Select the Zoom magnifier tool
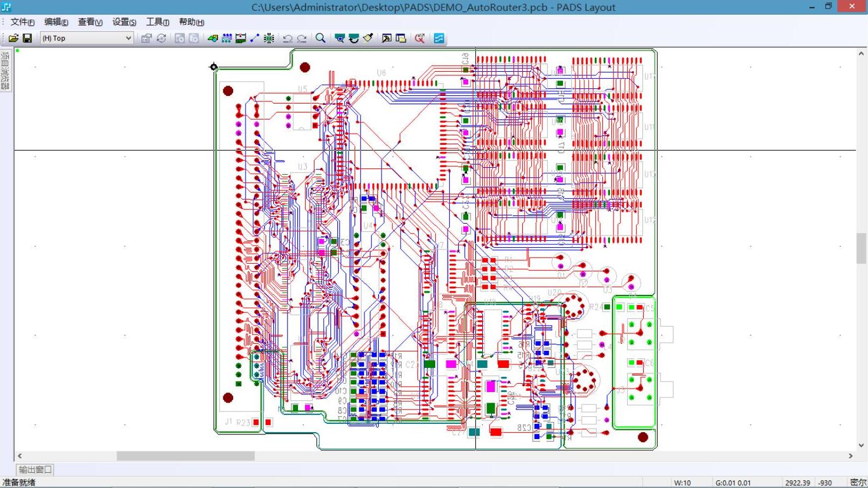868x488 pixels. coord(320,38)
